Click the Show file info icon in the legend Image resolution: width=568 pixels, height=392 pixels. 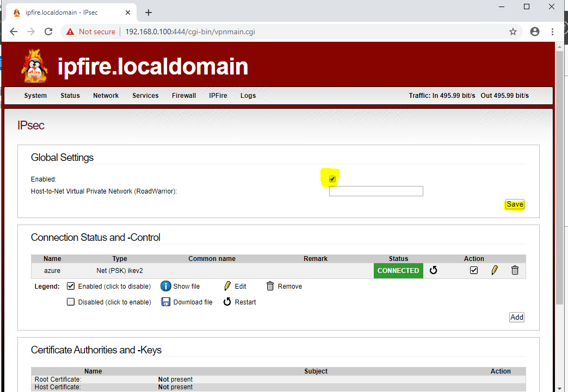[x=166, y=286]
